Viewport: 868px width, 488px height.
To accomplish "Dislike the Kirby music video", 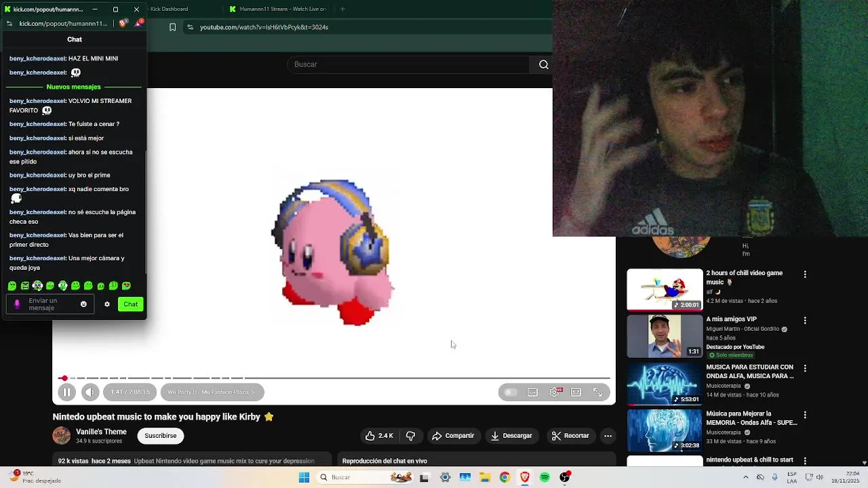I will point(410,436).
